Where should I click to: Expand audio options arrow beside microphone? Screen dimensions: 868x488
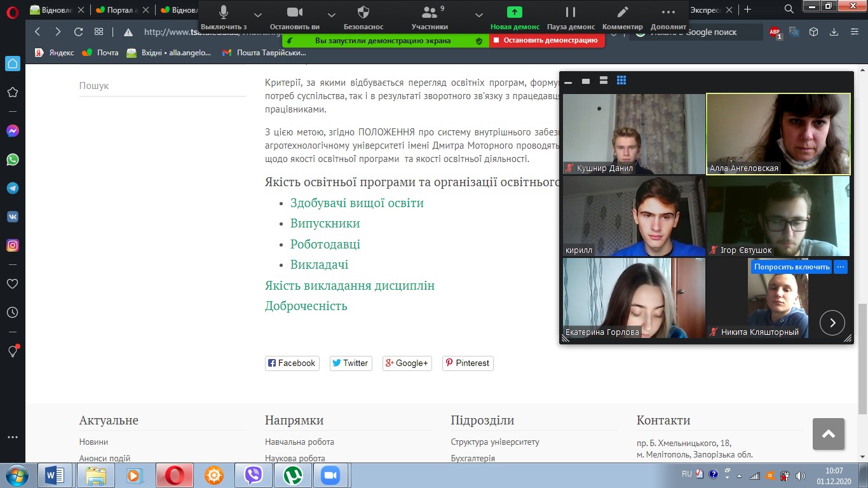point(257,14)
